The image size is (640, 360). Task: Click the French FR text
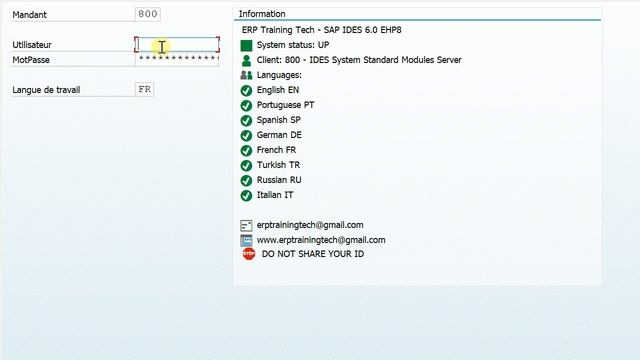(276, 150)
